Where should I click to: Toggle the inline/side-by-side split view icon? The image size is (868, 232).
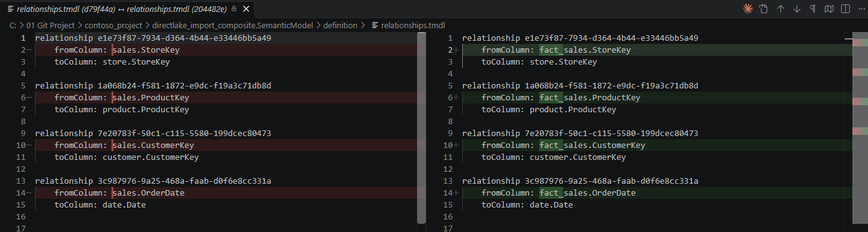[x=845, y=9]
